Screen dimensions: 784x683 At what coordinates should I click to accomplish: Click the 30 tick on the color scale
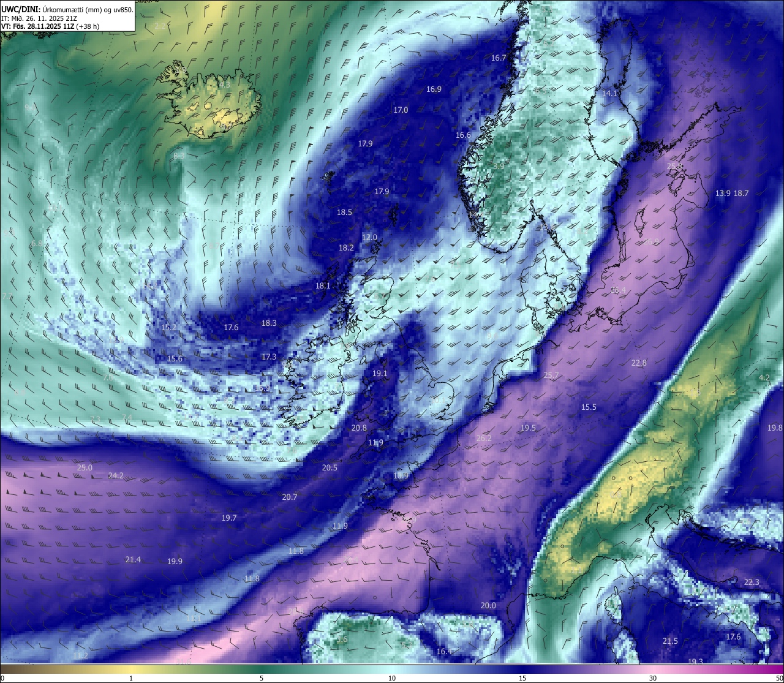tap(653, 678)
